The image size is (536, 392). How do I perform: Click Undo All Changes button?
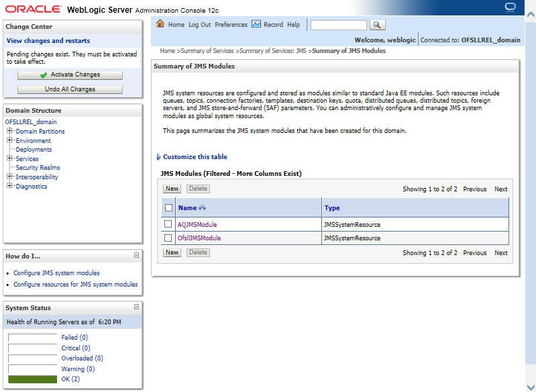point(70,89)
